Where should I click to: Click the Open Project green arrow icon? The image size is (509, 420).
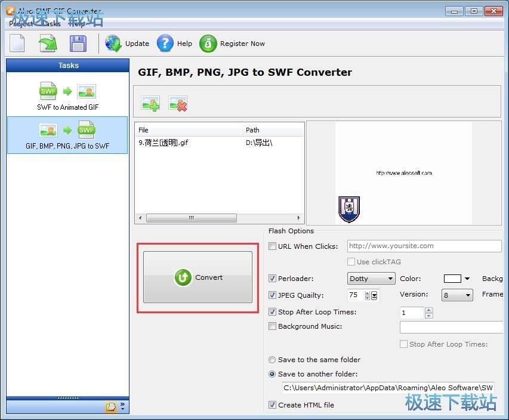48,43
